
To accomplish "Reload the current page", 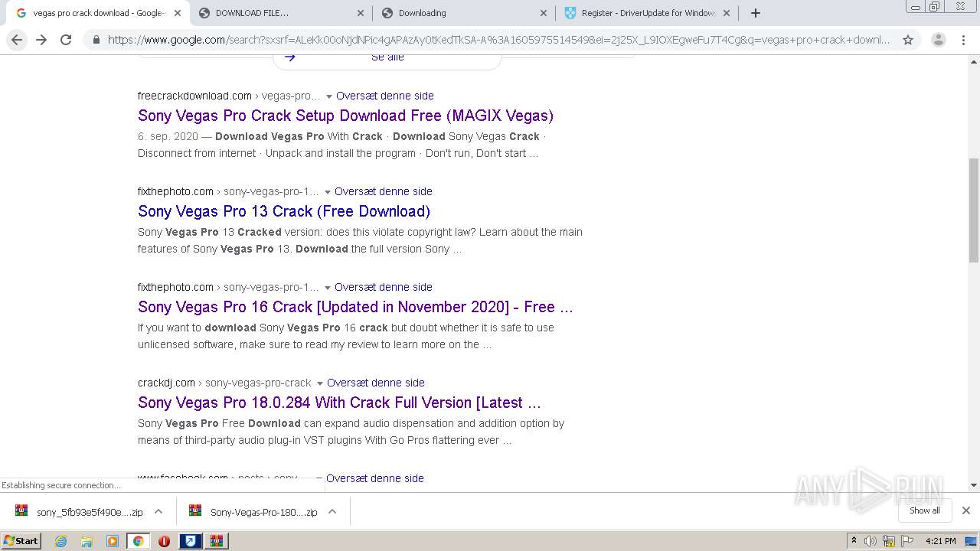I will (x=66, y=40).
